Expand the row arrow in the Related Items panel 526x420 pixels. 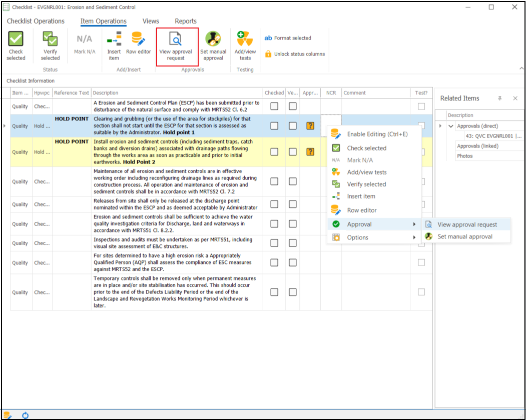click(440, 126)
